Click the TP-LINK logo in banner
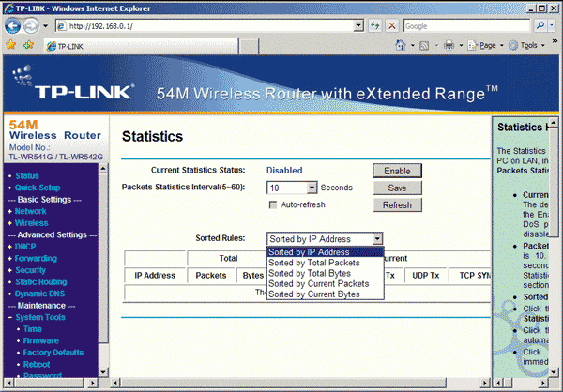This screenshot has width=563, height=392. pos(73,83)
